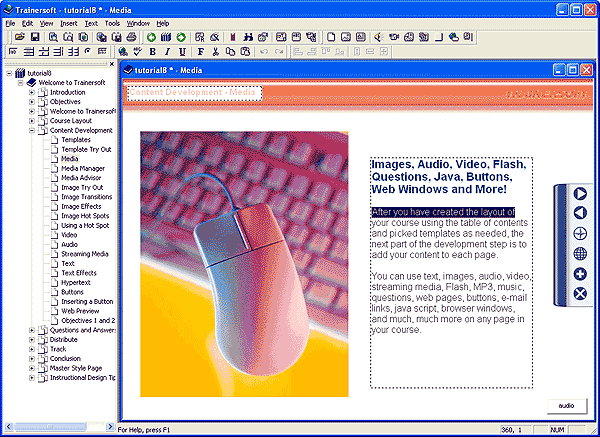Viewport: 600px width, 437px height.
Task: Click the X exit icon on course navigation bar
Action: [x=580, y=294]
